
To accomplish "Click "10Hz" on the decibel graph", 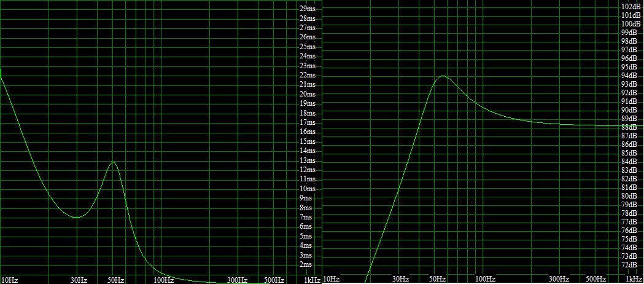I will click(331, 279).
